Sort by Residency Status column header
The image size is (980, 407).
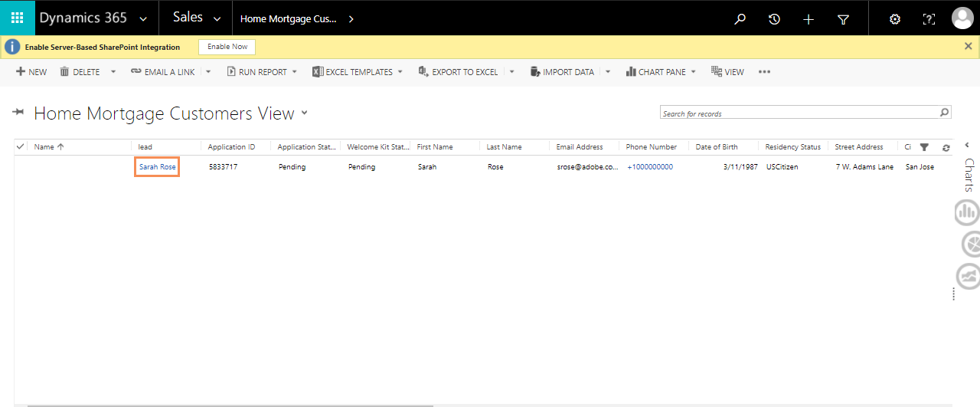793,146
